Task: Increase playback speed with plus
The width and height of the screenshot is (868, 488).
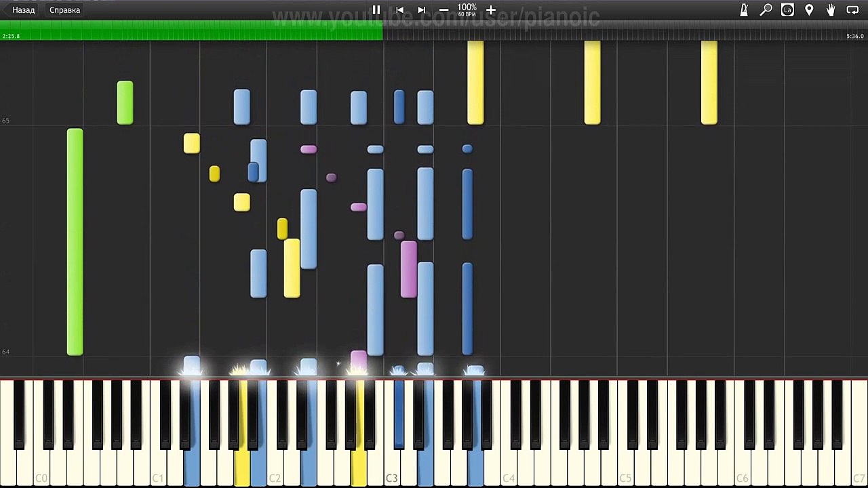Action: coord(491,10)
